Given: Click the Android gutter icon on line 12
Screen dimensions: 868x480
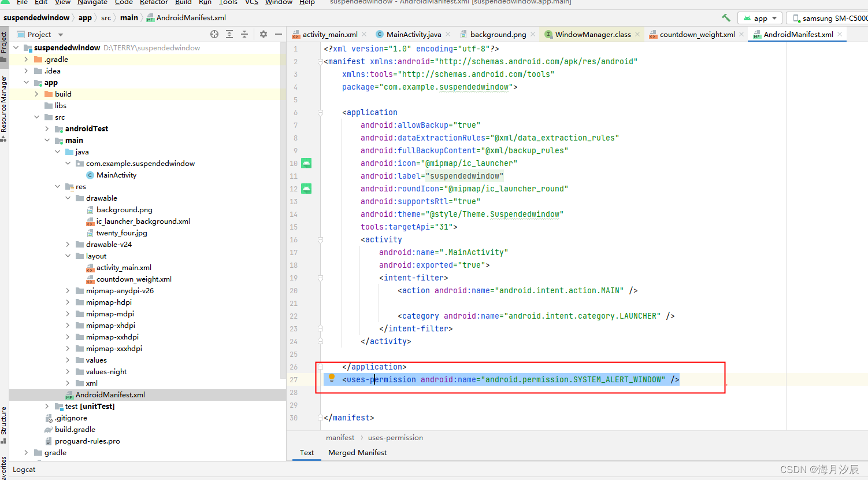Looking at the screenshot, I should click(x=306, y=189).
